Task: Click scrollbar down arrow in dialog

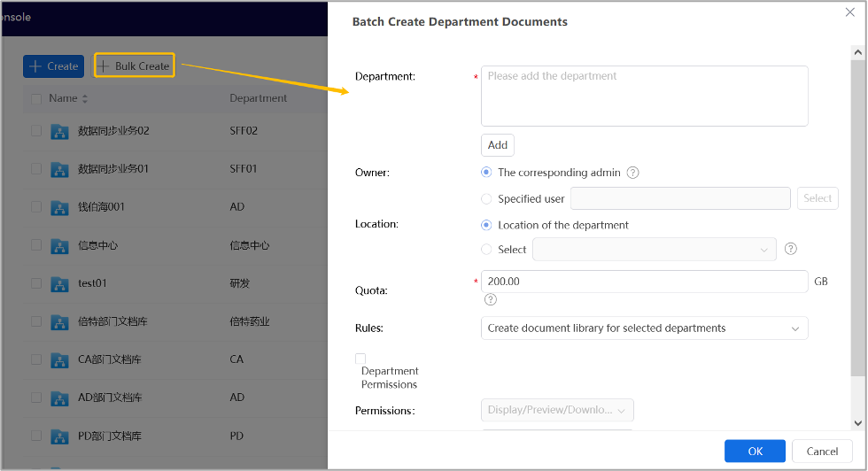Action: coord(858,423)
